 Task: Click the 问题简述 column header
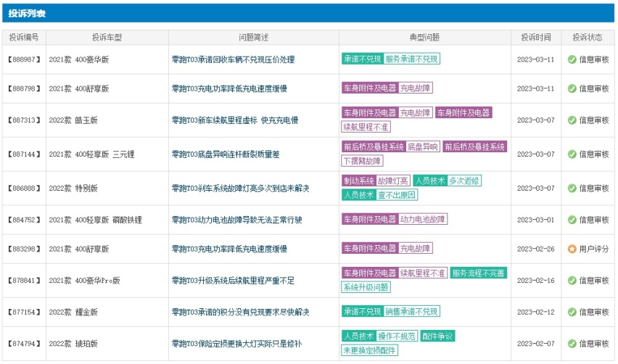tap(253, 38)
